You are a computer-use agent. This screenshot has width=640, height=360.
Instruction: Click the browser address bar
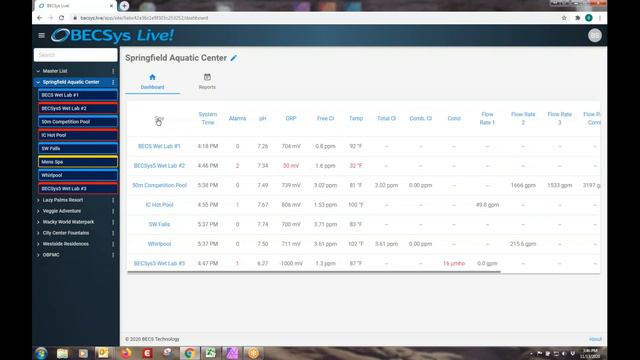click(x=314, y=18)
